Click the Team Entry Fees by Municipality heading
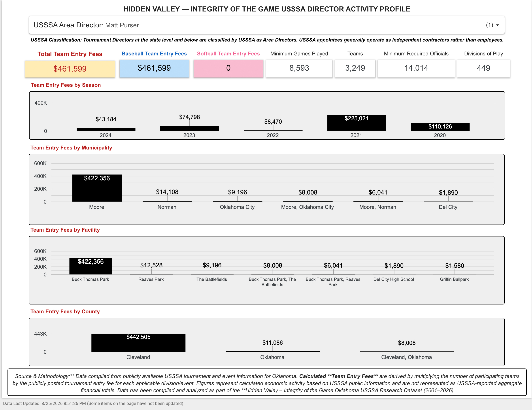532x410 pixels. (x=71, y=148)
